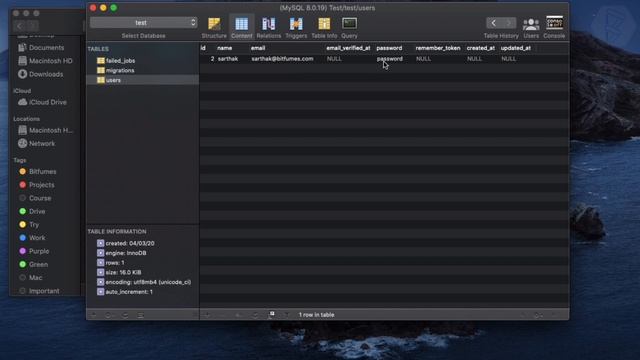The image size is (640, 360).
Task: Select the NULL updated_at cell
Action: (x=509, y=59)
